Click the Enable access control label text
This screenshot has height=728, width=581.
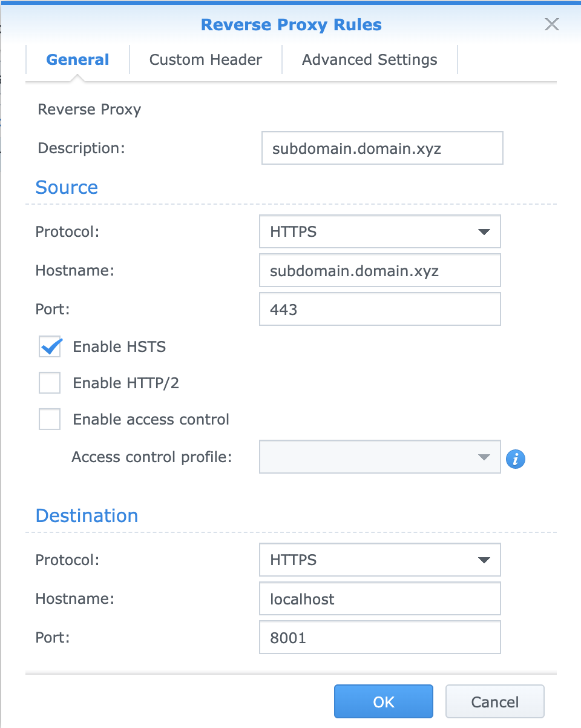tap(151, 419)
